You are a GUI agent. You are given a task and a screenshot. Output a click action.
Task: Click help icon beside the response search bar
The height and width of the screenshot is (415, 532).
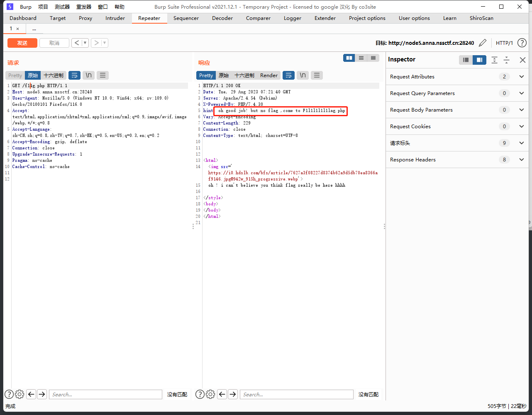click(x=200, y=394)
